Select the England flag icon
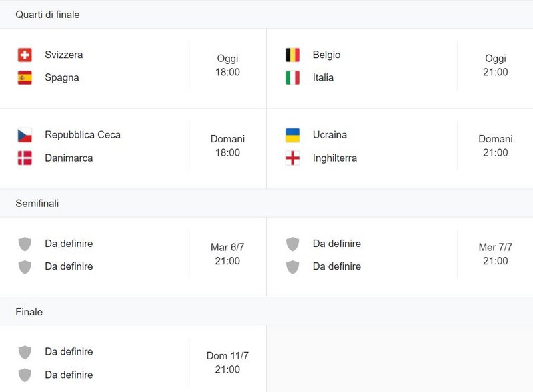533x392 pixels. (292, 158)
